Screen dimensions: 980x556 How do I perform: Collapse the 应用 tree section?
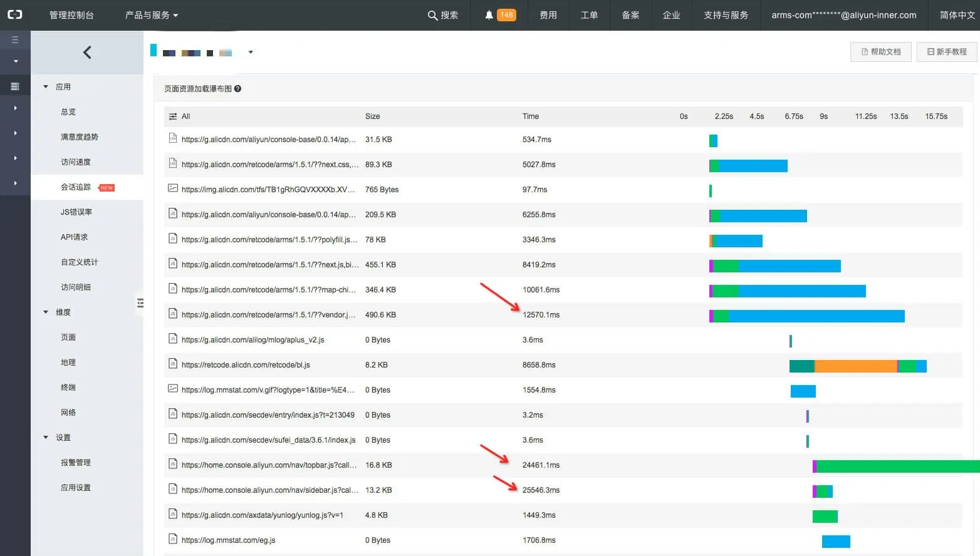point(46,87)
